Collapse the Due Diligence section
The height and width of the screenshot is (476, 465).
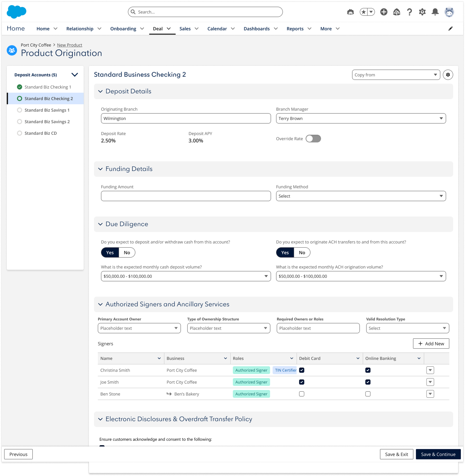[x=100, y=224]
